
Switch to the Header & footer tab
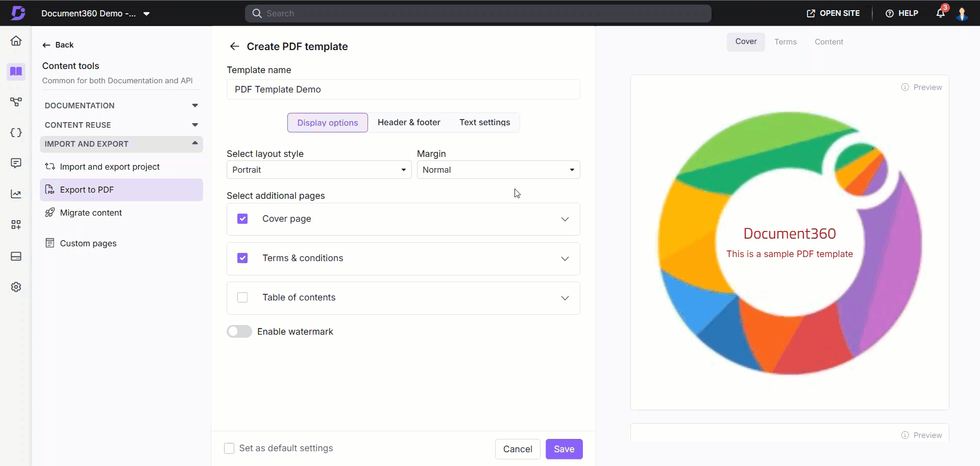point(409,123)
